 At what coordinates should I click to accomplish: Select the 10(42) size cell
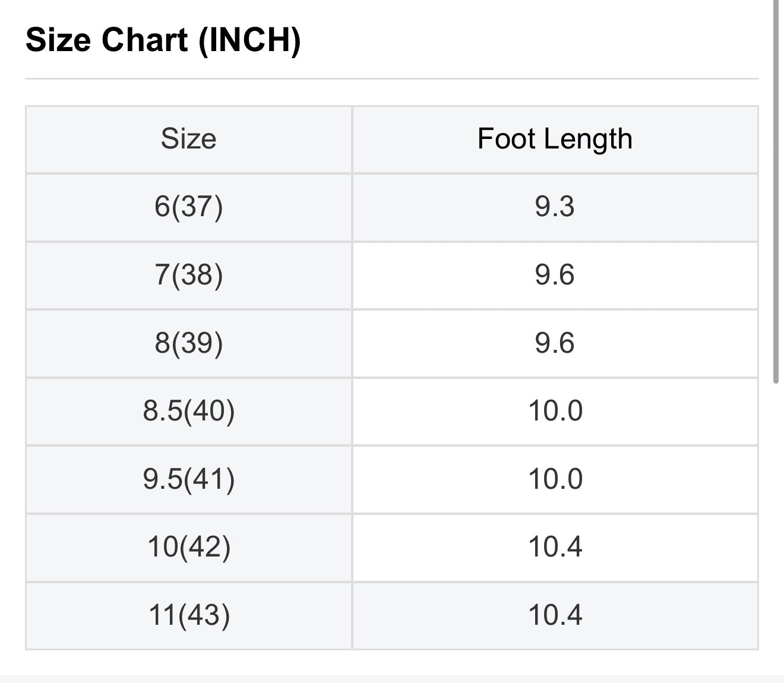(x=188, y=546)
